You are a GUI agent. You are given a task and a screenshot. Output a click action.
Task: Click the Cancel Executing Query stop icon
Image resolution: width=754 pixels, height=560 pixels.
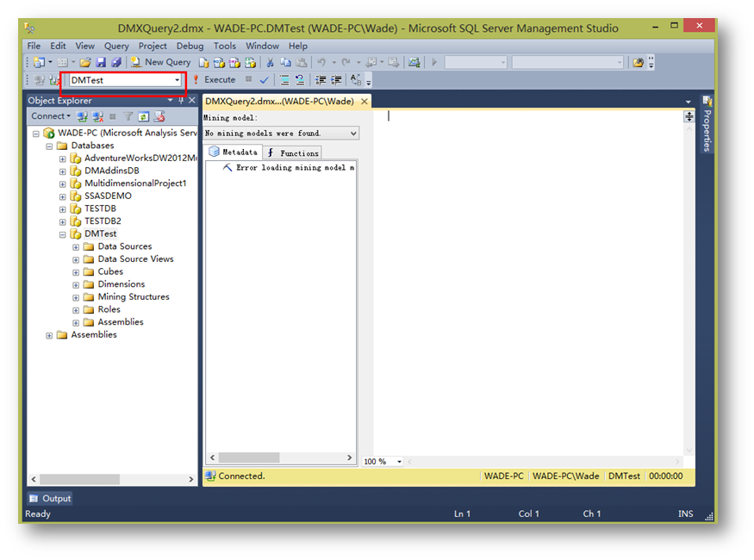point(249,79)
